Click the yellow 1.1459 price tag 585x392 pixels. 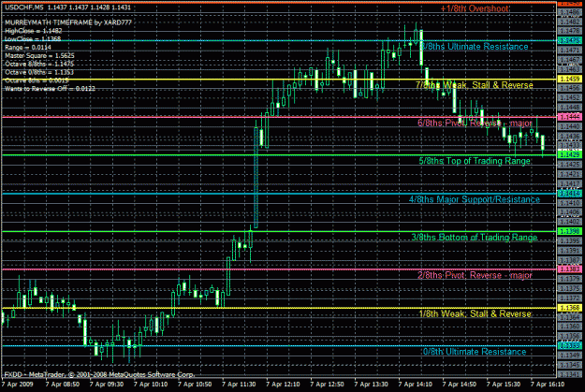(569, 80)
